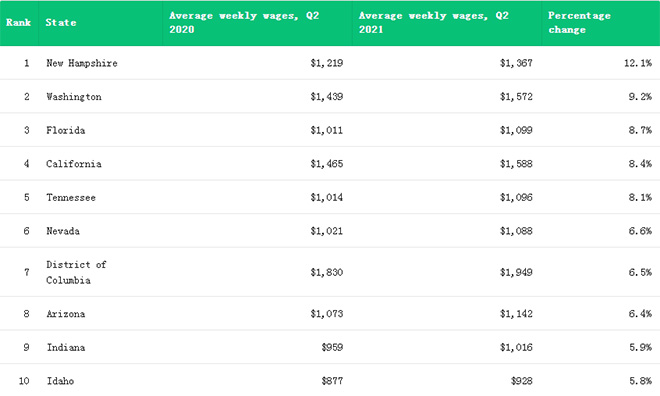This screenshot has height=396, width=660.
Task: Click the Rank column header
Action: point(18,23)
